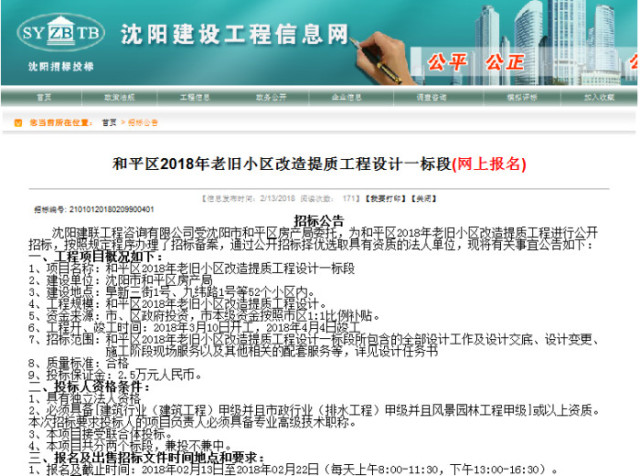The height and width of the screenshot is (476, 640).
Task: Click the orange location marker icon
Action: click(x=18, y=122)
